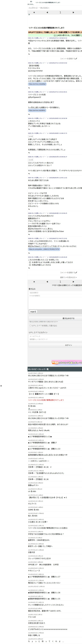Open the archive.md/wARpE link in post 0002
The height and width of the screenshot is (644, 82).
tap(37, 84)
